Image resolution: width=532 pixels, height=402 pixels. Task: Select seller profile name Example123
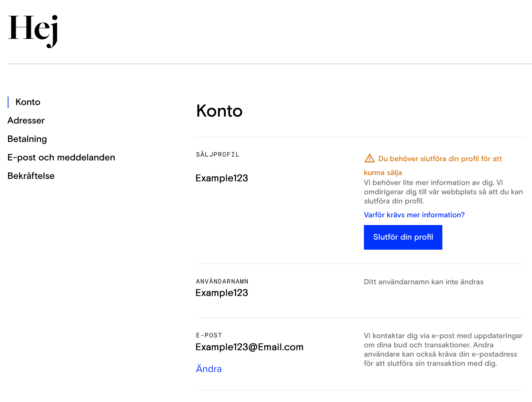pyautogui.click(x=222, y=178)
